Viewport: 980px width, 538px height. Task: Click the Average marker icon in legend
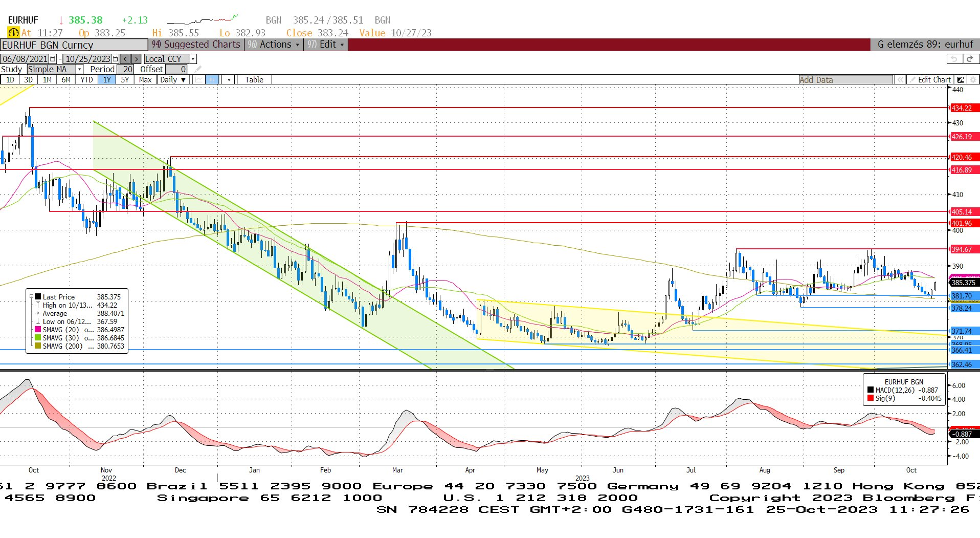click(38, 313)
